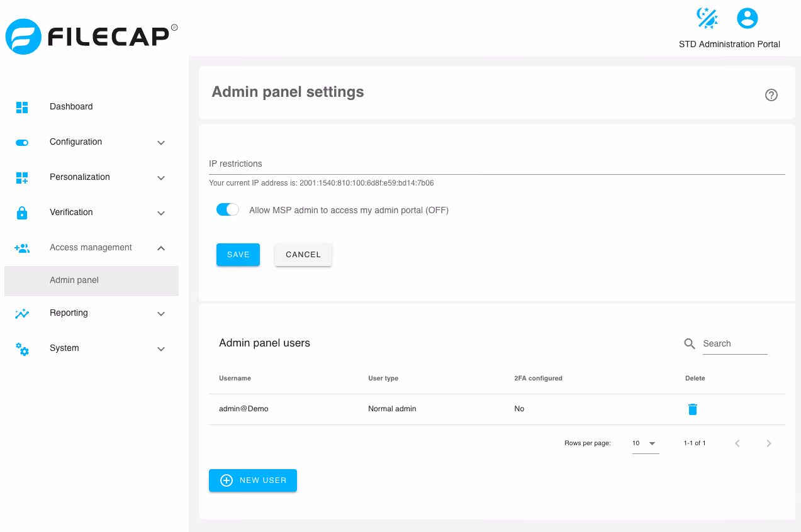Expand the Configuration menu chevron
Viewport: 801px width, 532px height.
point(161,143)
